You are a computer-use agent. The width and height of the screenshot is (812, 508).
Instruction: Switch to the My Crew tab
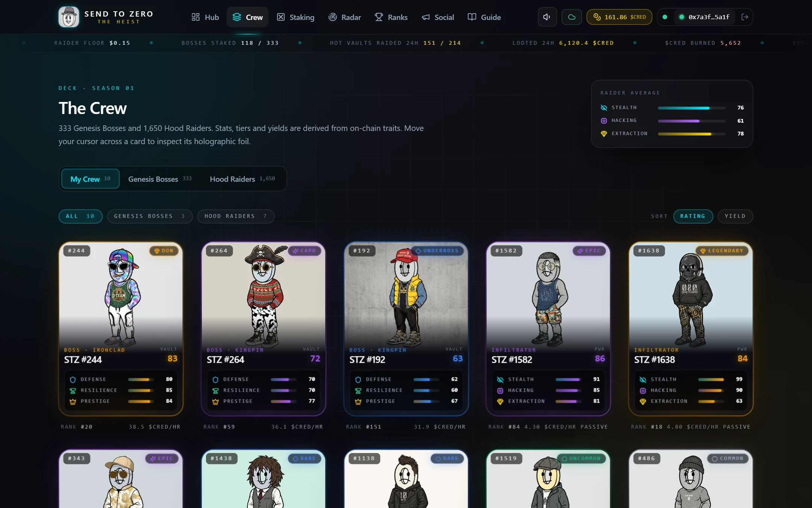(x=90, y=179)
